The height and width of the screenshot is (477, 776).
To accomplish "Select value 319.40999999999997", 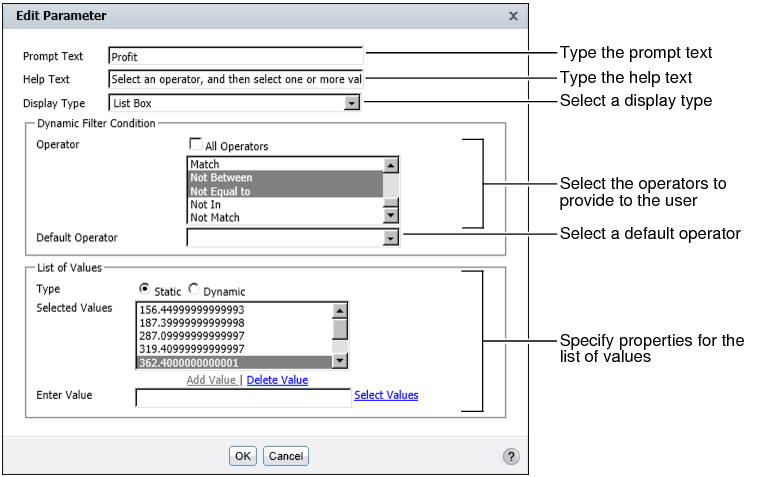I will tap(235, 349).
